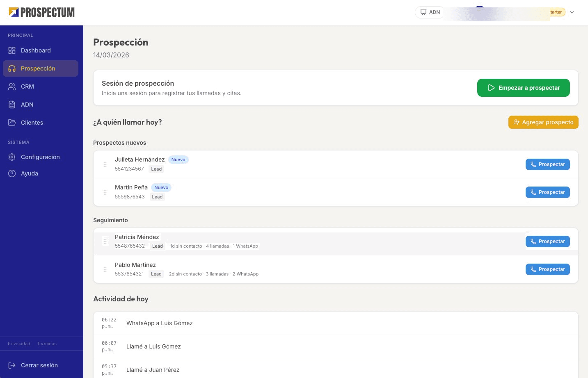Click the Configuración gear icon

(12, 157)
